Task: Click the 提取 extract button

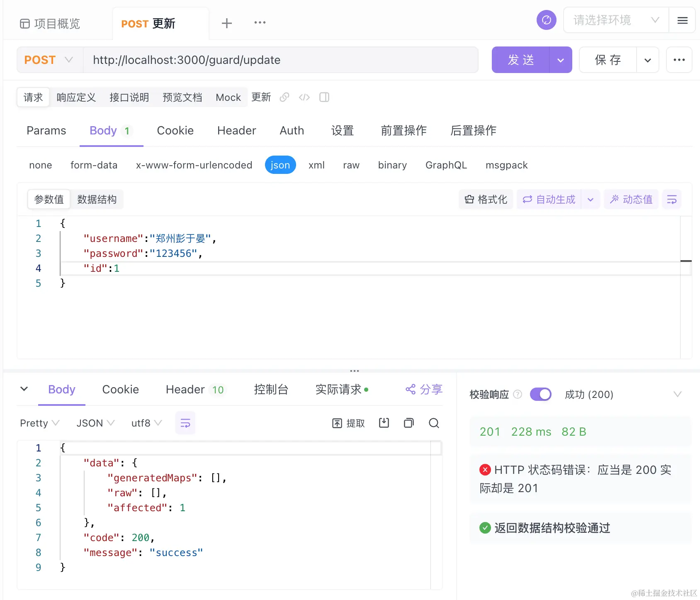Action: (x=348, y=423)
